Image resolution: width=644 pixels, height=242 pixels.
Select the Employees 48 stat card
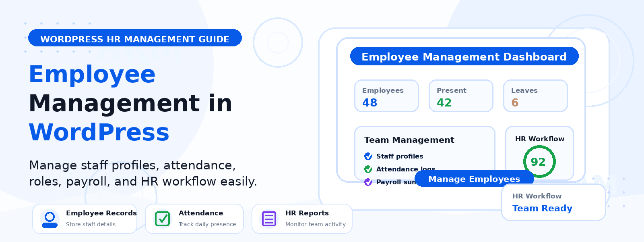tap(386, 96)
